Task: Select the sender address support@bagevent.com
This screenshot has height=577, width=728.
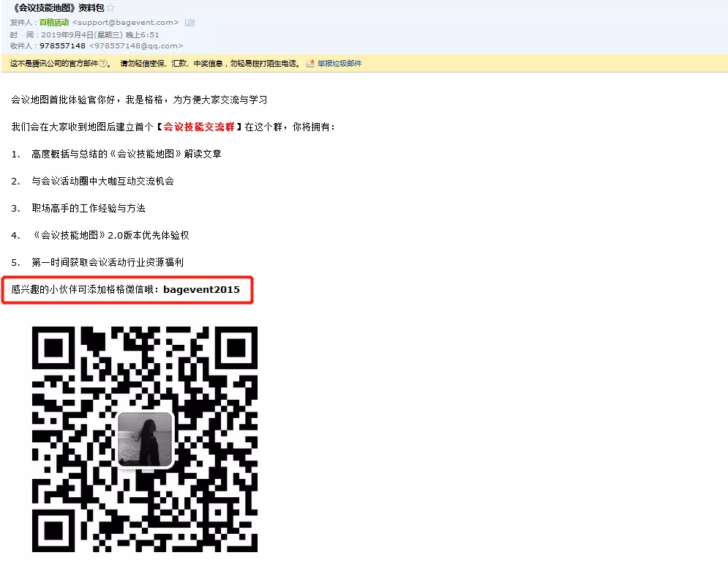Action: click(125, 22)
